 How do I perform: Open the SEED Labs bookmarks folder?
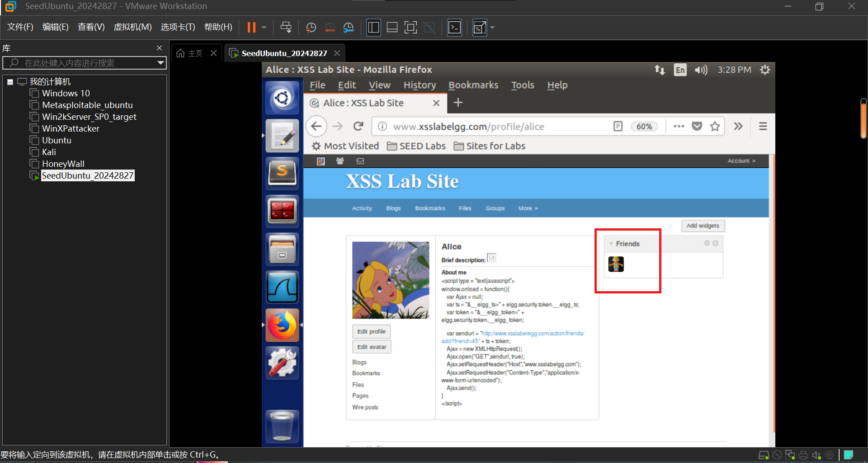(416, 146)
